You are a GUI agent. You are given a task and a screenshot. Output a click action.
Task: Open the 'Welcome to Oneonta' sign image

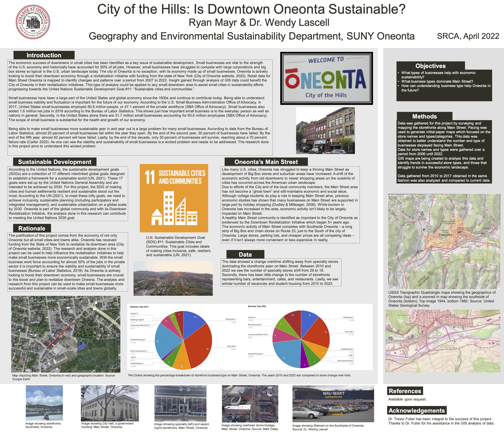(326, 78)
